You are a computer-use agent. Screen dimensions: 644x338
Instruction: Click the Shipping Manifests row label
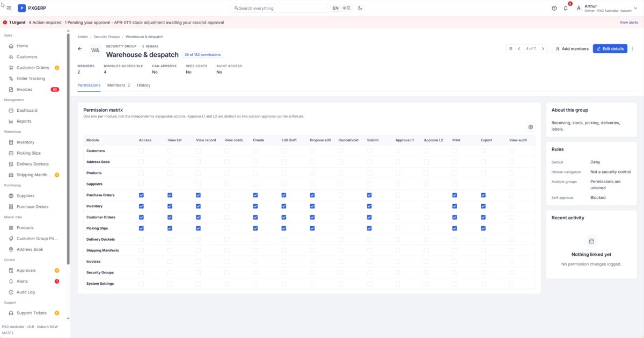(103, 250)
